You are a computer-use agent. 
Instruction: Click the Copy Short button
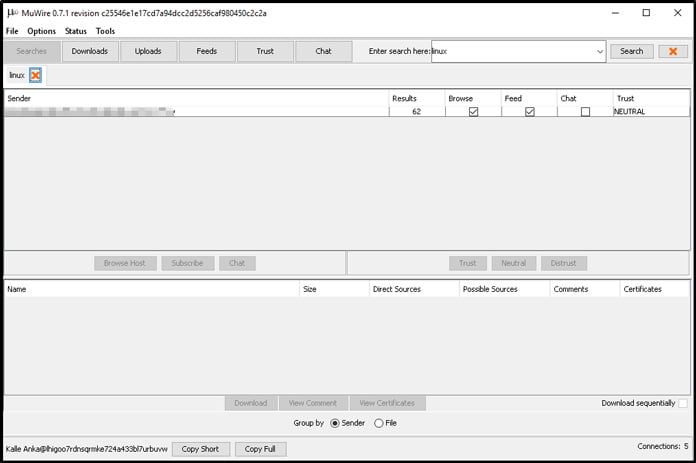point(200,449)
